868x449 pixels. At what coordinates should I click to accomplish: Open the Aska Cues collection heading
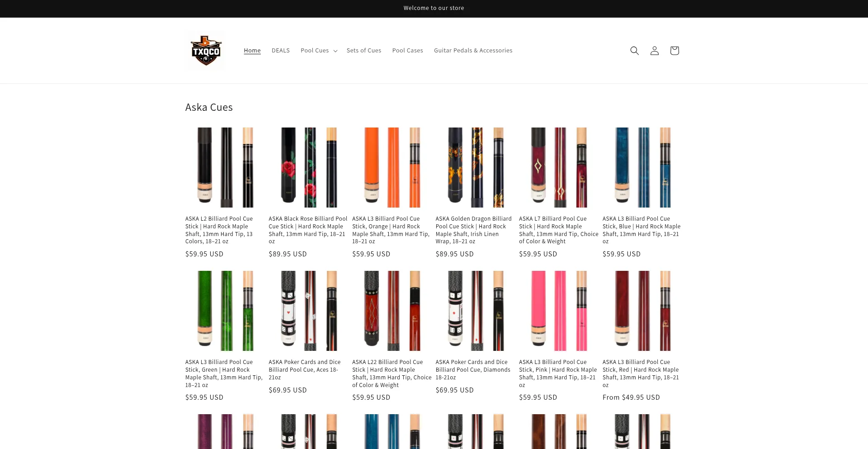tap(209, 108)
